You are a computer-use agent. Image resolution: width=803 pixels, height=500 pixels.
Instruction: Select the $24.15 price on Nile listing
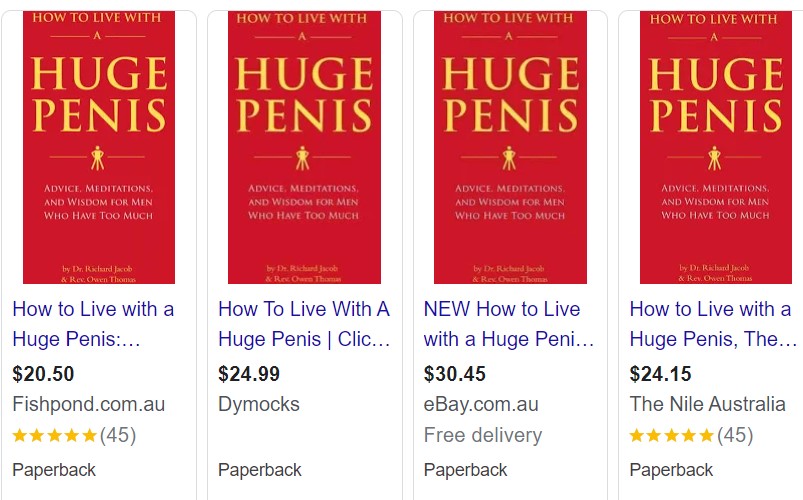(x=661, y=374)
